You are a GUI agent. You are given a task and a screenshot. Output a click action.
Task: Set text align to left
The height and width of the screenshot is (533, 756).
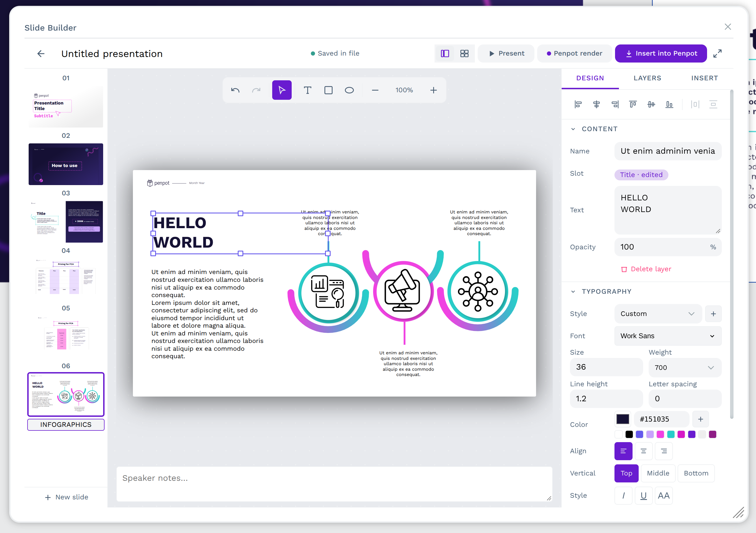pyautogui.click(x=623, y=451)
